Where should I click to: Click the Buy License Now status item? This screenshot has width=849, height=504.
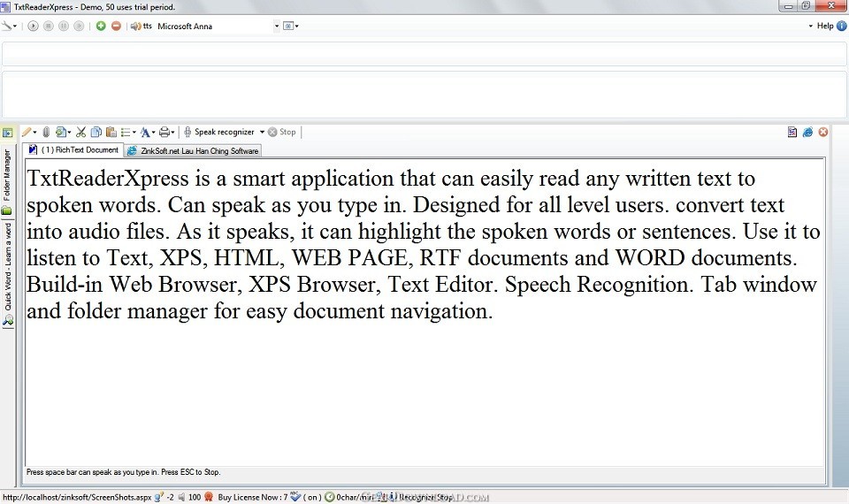coord(253,497)
